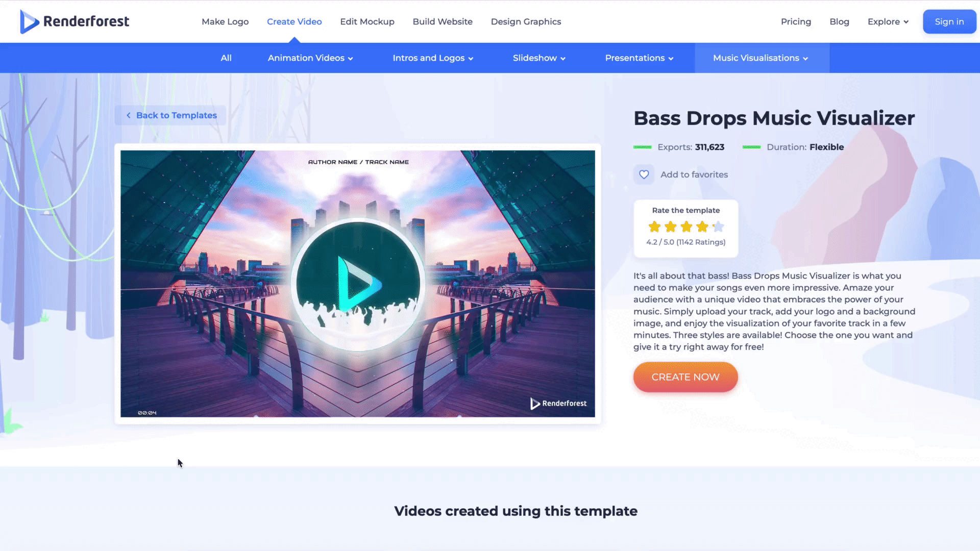Image resolution: width=980 pixels, height=551 pixels.
Task: Rate template with fifth star
Action: 718,227
